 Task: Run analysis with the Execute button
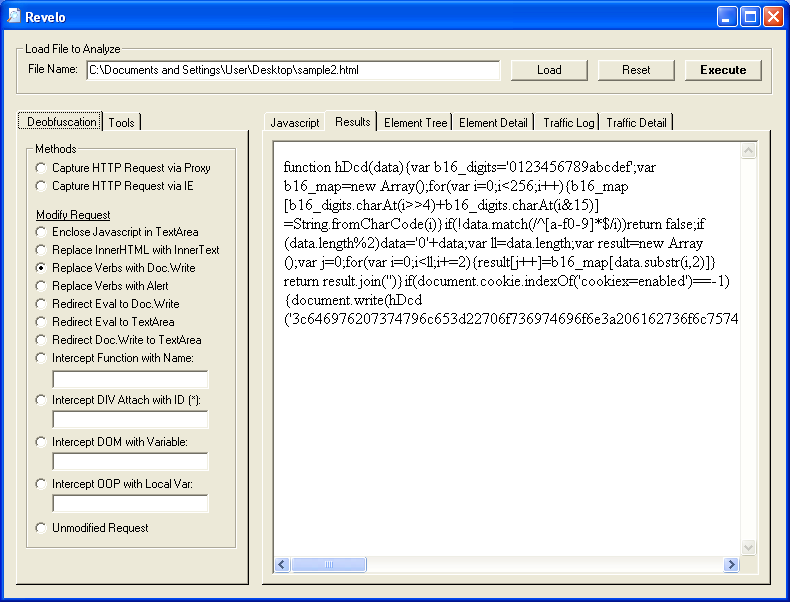pos(722,70)
